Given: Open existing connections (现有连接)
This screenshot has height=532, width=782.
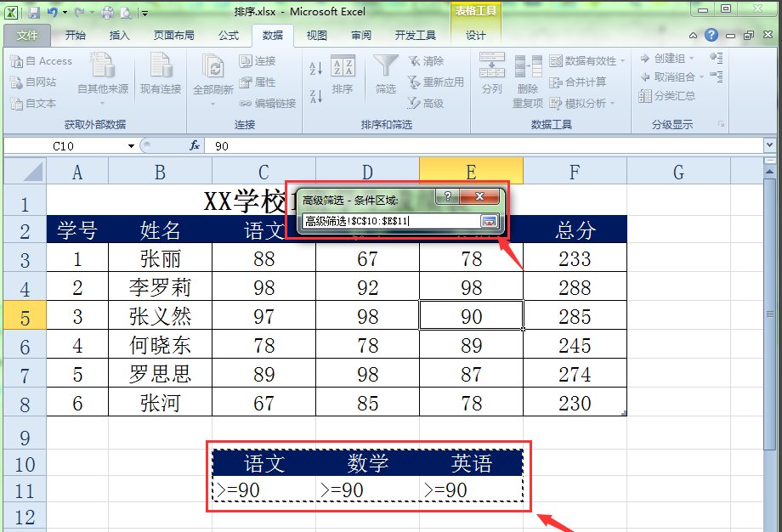Looking at the screenshot, I should click(x=161, y=74).
